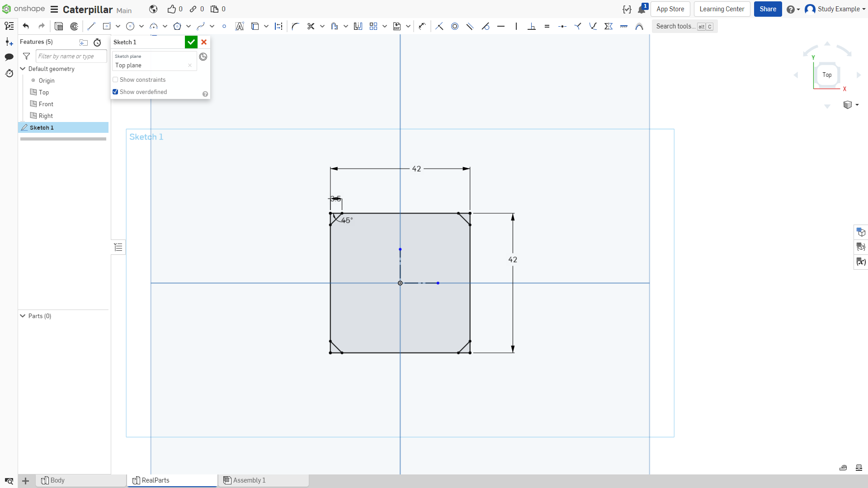
Task: Select the Linear pattern tool
Action: tap(373, 26)
